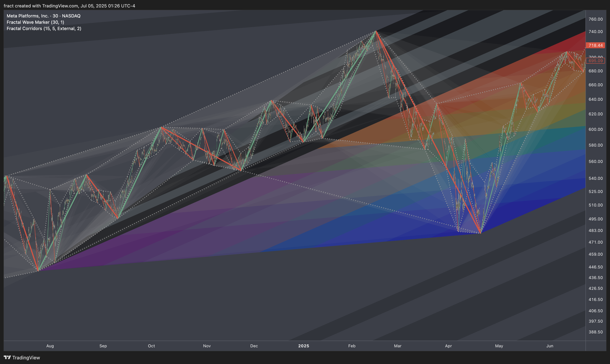The width and height of the screenshot is (610, 364).
Task: Click the 397.50 price axis value
Action: coord(596,321)
